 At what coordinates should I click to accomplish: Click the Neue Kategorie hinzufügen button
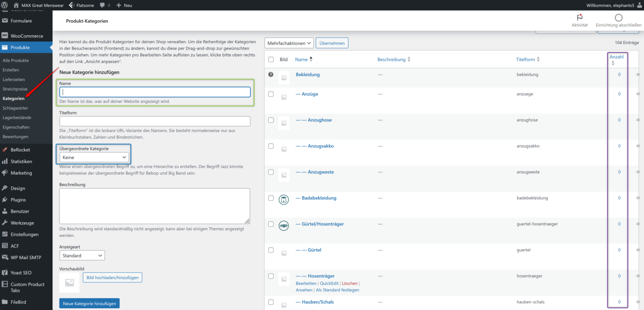89,304
